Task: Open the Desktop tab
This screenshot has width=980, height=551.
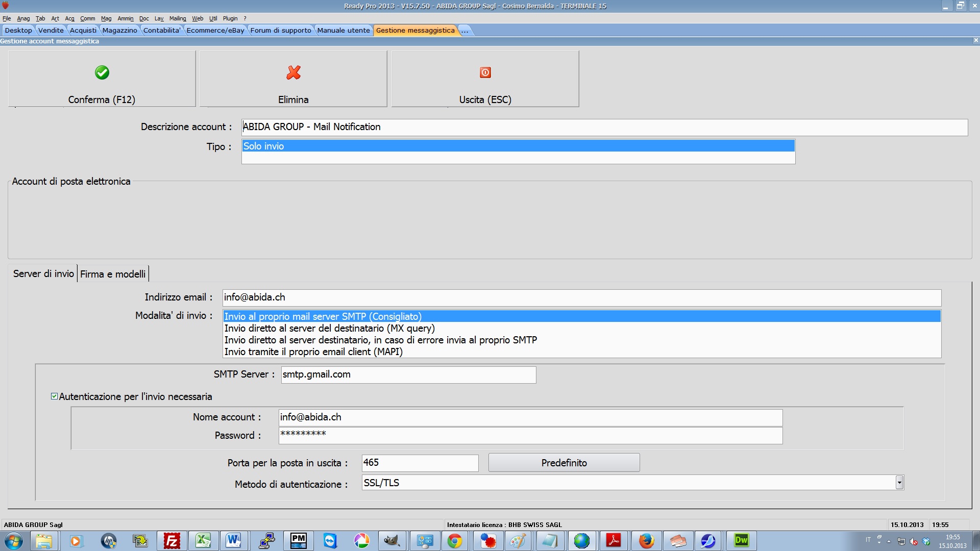Action: [x=18, y=30]
